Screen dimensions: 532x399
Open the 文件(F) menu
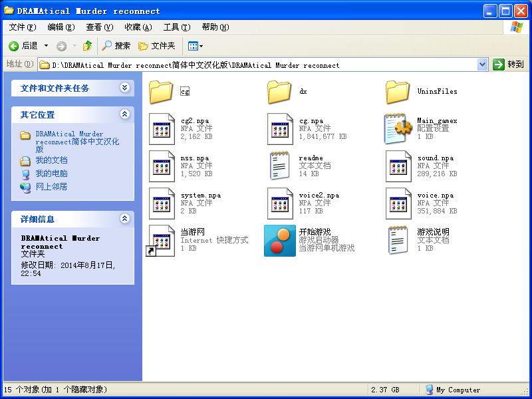click(x=23, y=27)
